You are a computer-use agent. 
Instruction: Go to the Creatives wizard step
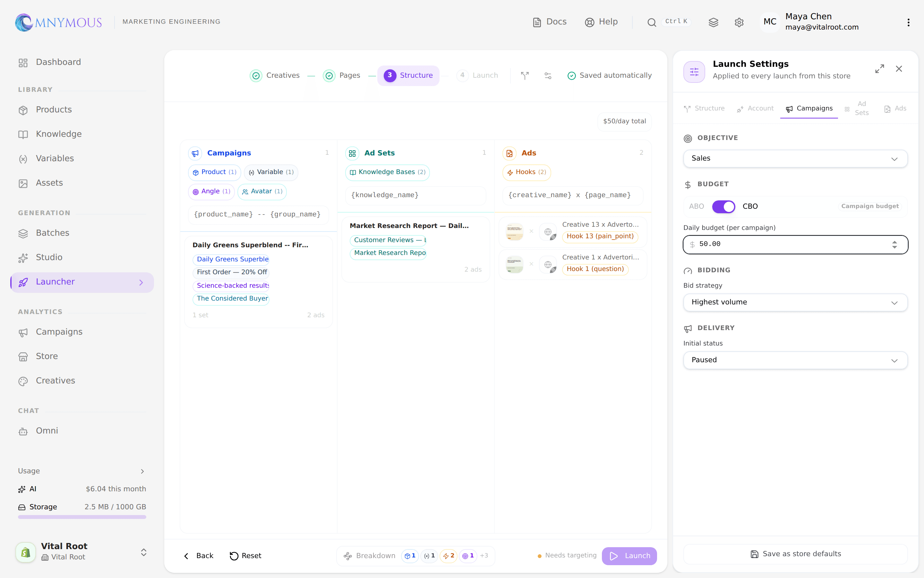coord(275,76)
